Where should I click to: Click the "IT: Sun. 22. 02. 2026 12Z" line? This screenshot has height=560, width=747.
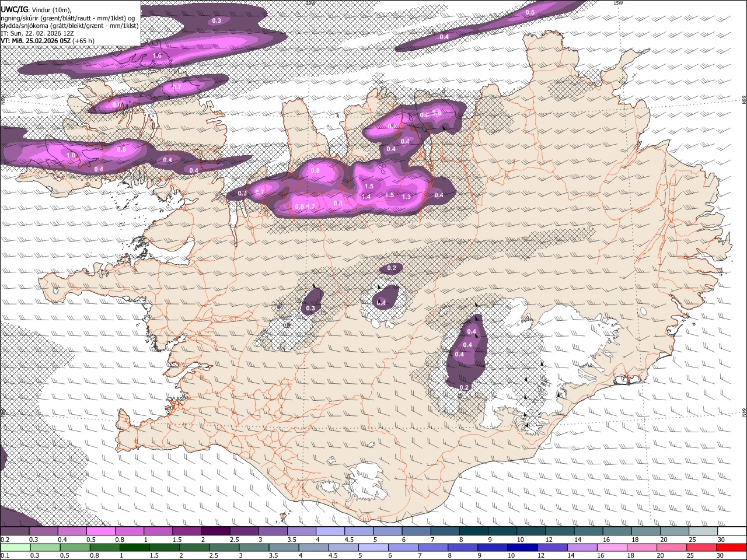37,33
